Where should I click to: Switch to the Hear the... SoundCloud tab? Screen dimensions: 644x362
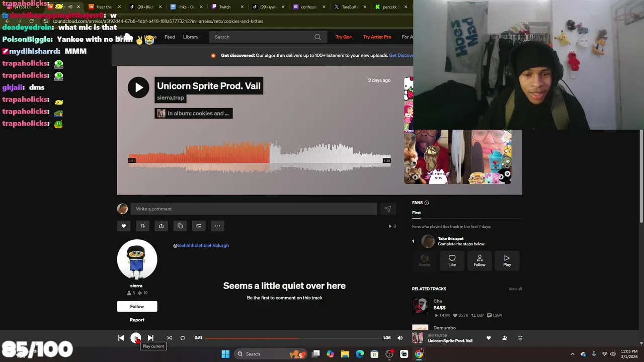(104, 7)
